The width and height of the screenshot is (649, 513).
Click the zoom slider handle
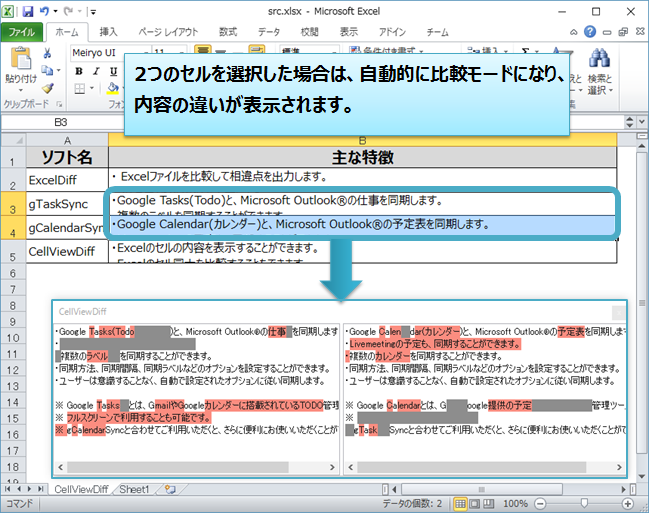coord(584,503)
